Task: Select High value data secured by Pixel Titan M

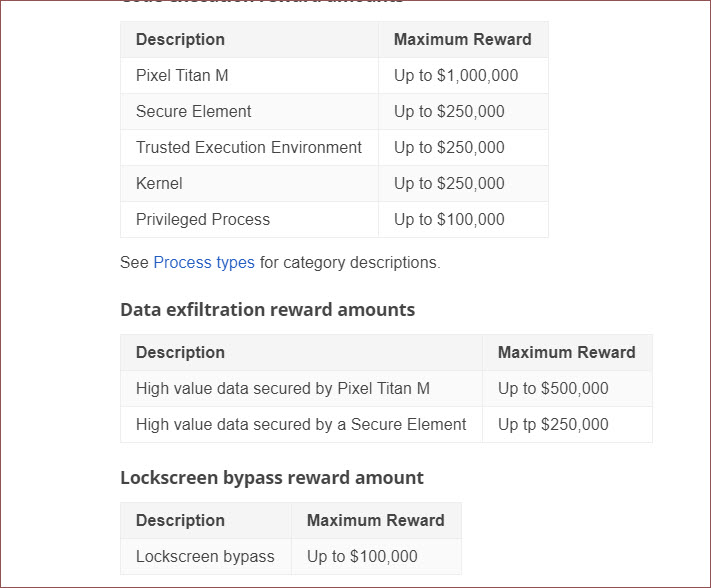Action: click(283, 389)
